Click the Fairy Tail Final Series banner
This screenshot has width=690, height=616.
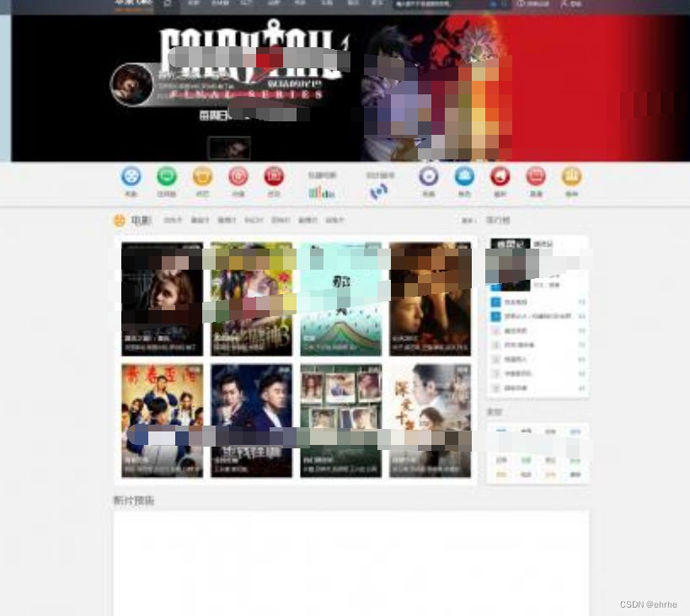point(253,67)
